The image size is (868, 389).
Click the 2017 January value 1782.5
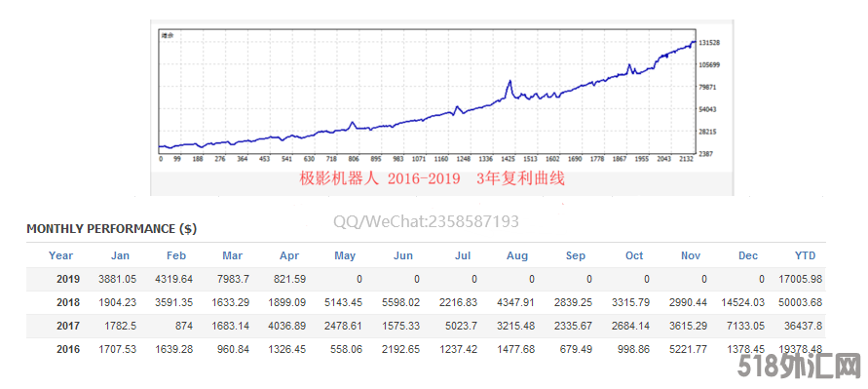(x=121, y=326)
